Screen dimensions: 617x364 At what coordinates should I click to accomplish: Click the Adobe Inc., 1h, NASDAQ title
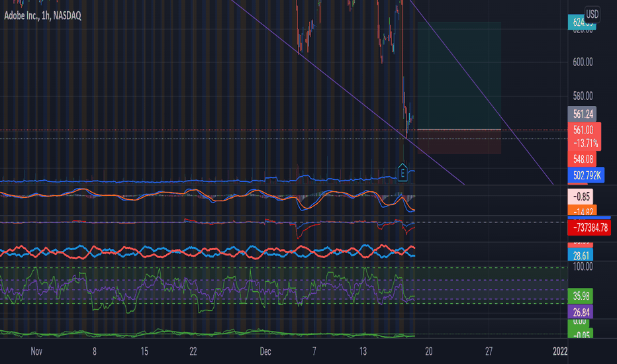click(x=42, y=16)
